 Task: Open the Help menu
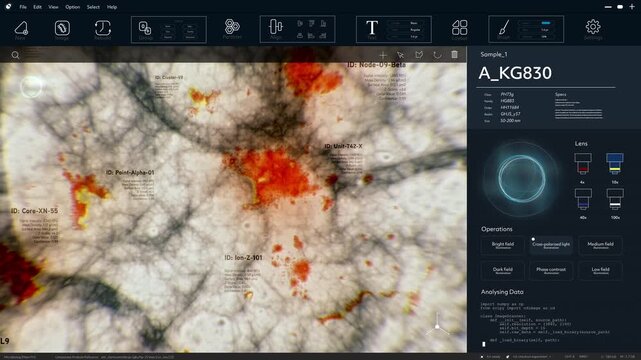point(112,7)
